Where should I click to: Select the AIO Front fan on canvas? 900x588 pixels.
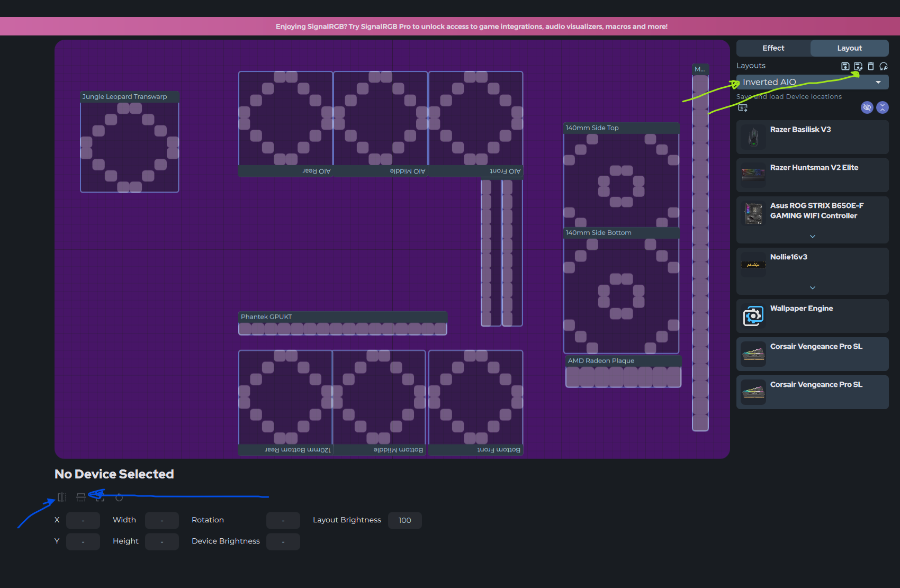pos(476,124)
